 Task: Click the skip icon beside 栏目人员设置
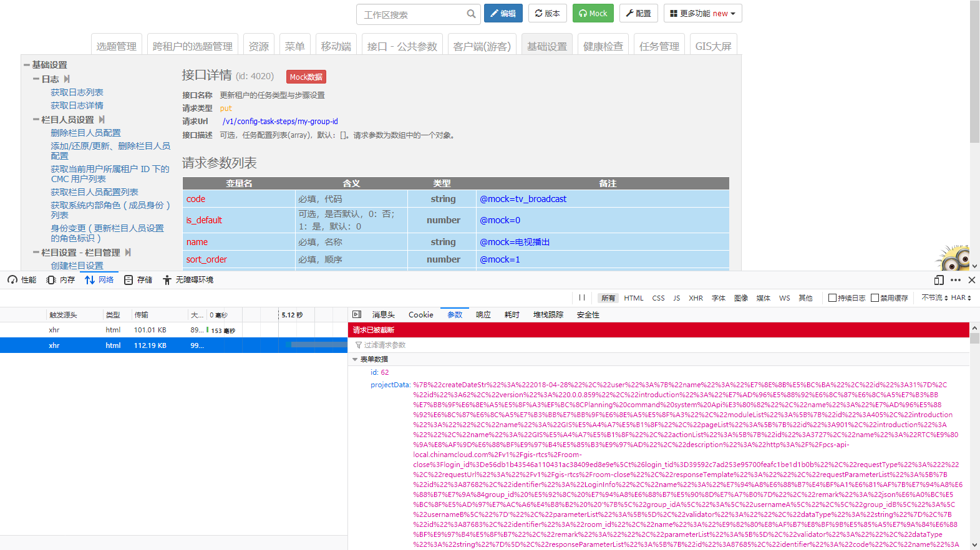[102, 120]
